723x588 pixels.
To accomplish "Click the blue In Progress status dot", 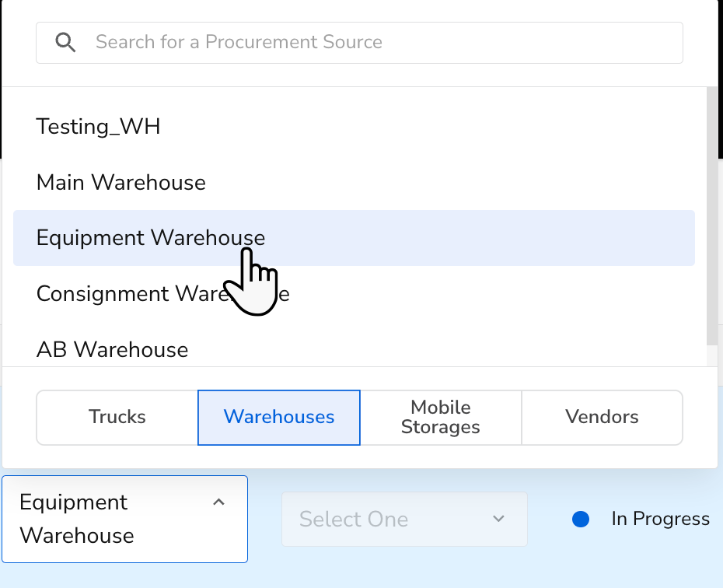I will coord(581,519).
